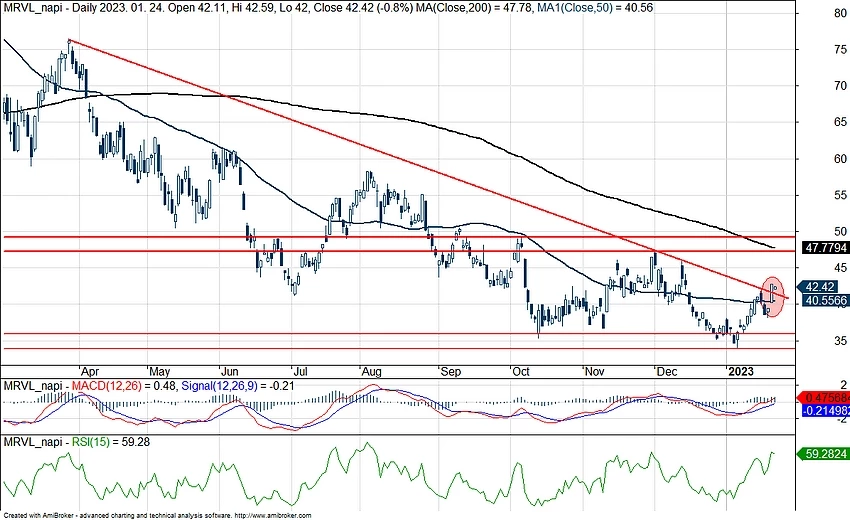Click the 60 price axis label
Screen dimensions: 850x520
click(x=840, y=159)
